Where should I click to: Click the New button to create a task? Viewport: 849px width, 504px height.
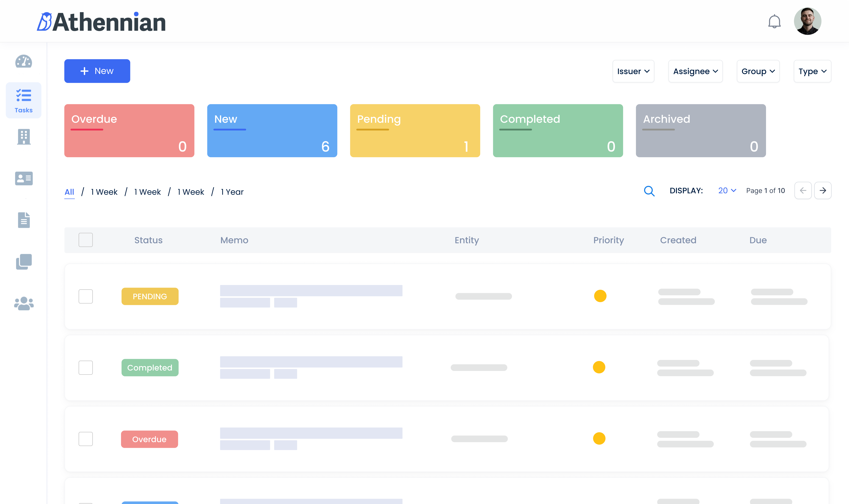tap(97, 71)
